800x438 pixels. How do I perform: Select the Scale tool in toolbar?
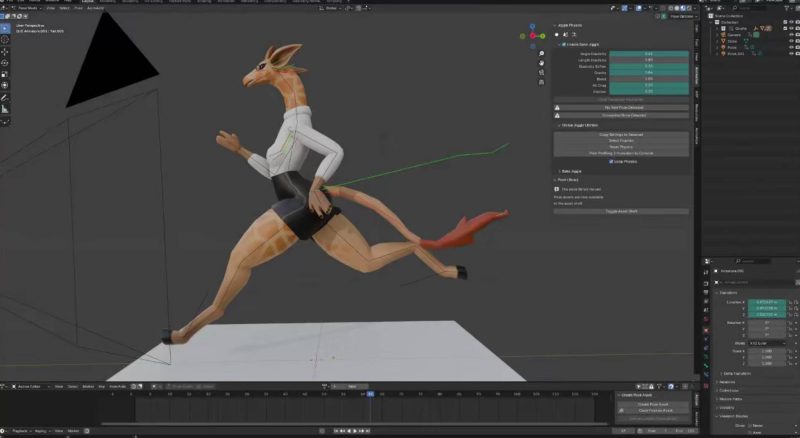pos(5,74)
